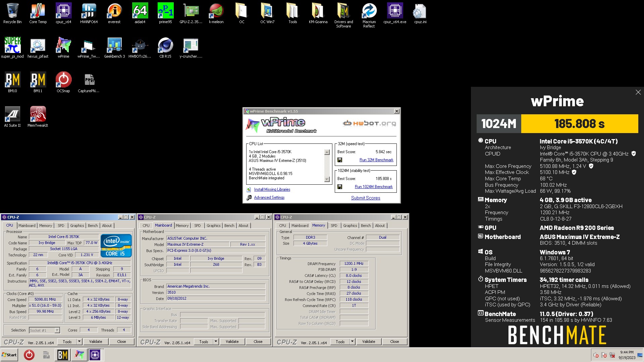Click Validate button in first CPU-Z window
The image size is (644, 362).
(96, 342)
